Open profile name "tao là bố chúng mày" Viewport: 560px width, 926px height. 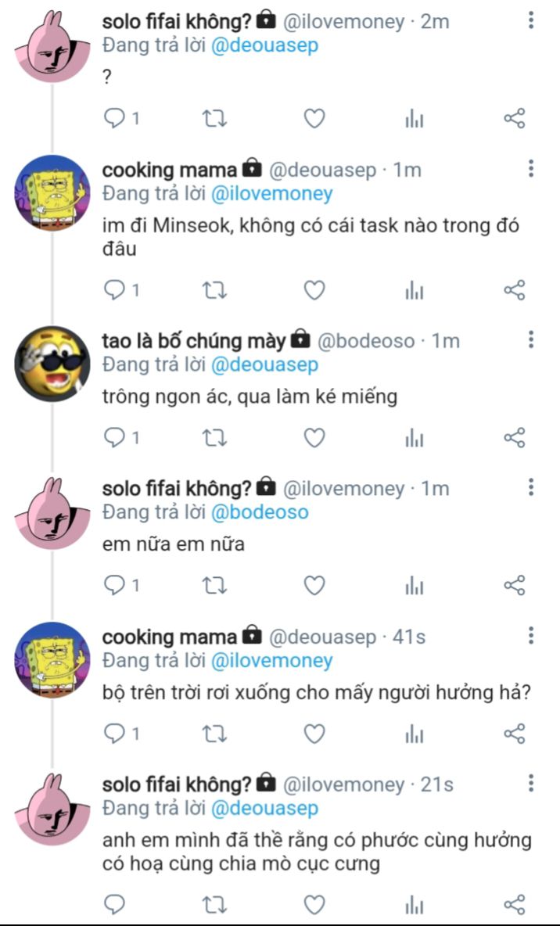[x=194, y=340]
